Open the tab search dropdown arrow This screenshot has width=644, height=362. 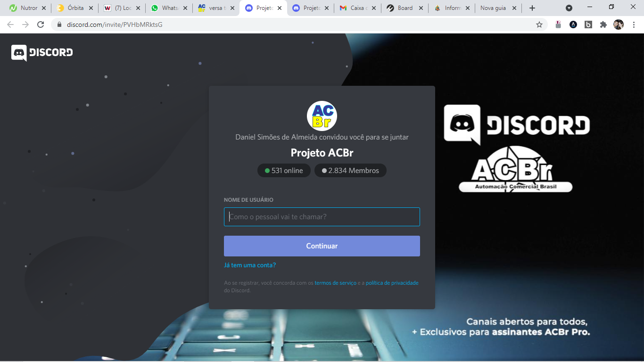569,8
